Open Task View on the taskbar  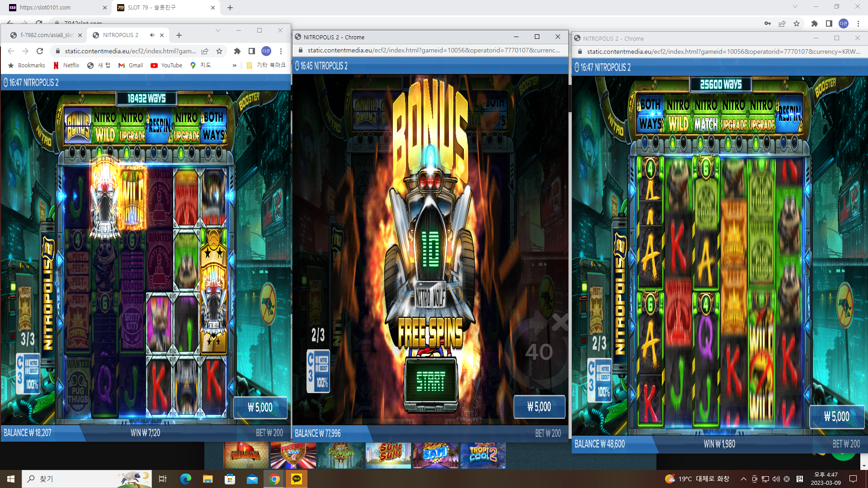coord(163,479)
